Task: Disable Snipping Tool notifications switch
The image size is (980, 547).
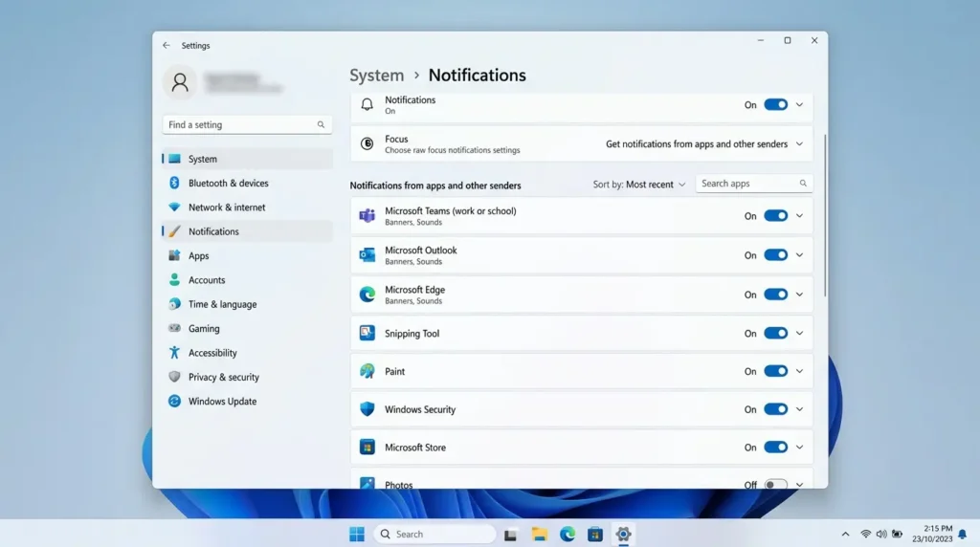Action: tap(775, 333)
